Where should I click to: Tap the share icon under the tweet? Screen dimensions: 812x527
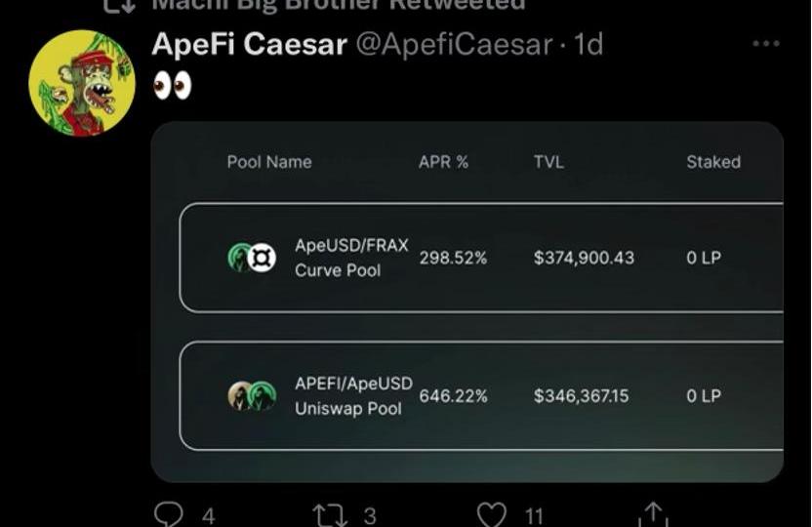click(651, 514)
